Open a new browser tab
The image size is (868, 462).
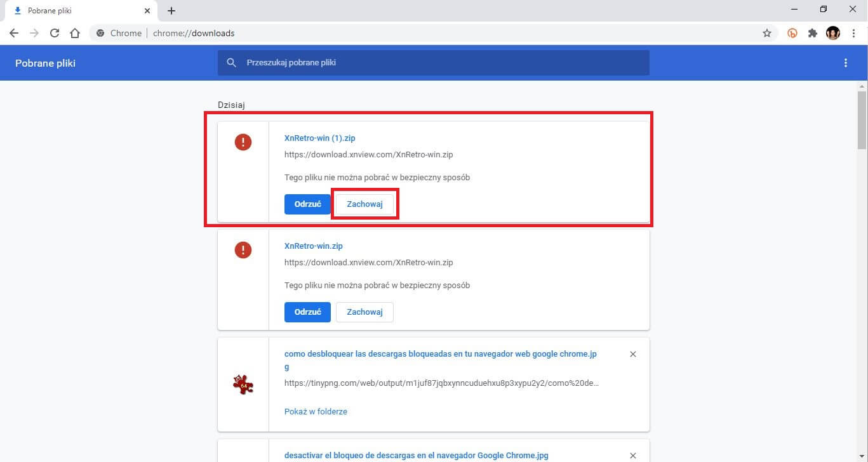[171, 11]
